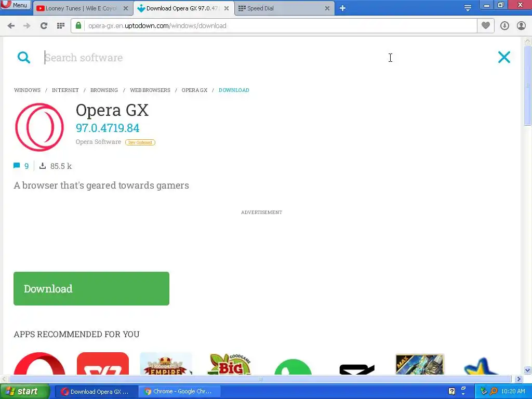Close the Download Opera GX tab
The image size is (532, 399).
pos(227,8)
